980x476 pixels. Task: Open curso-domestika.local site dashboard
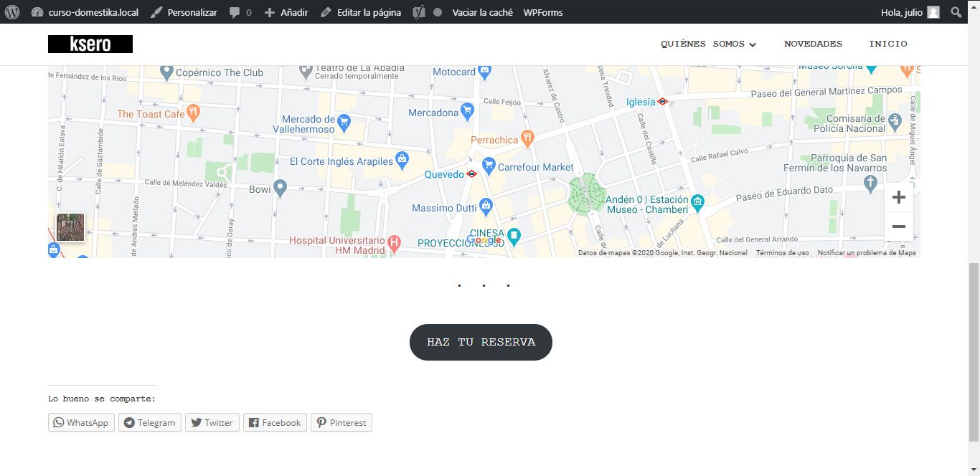coord(85,12)
